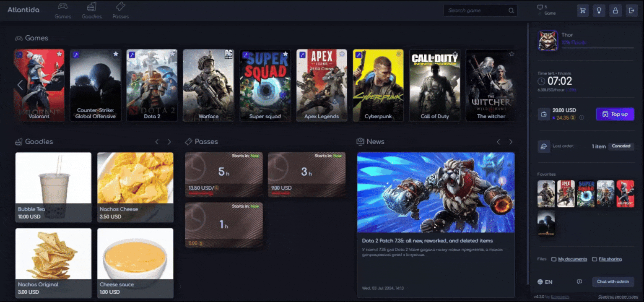
Task: Click the padlock lock icon
Action: pyautogui.click(x=615, y=10)
